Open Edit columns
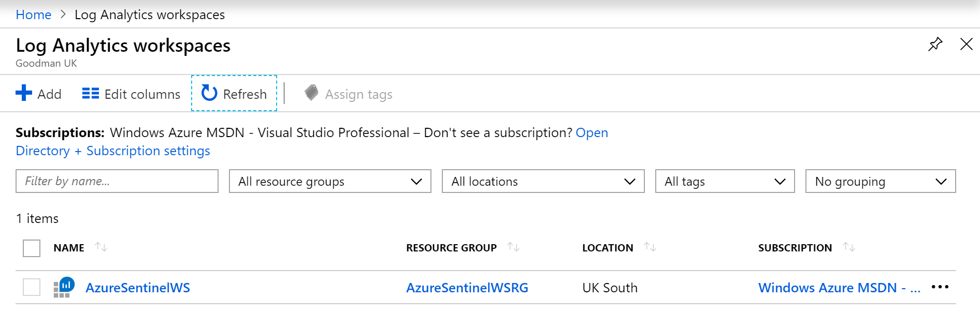980x313 pixels. tap(131, 94)
